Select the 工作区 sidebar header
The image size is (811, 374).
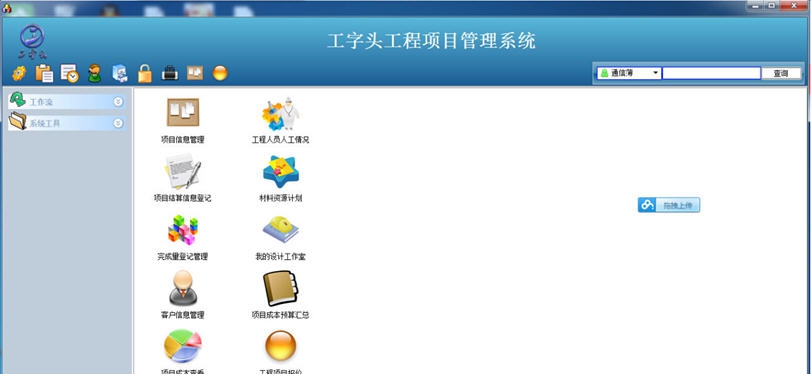coord(67,102)
